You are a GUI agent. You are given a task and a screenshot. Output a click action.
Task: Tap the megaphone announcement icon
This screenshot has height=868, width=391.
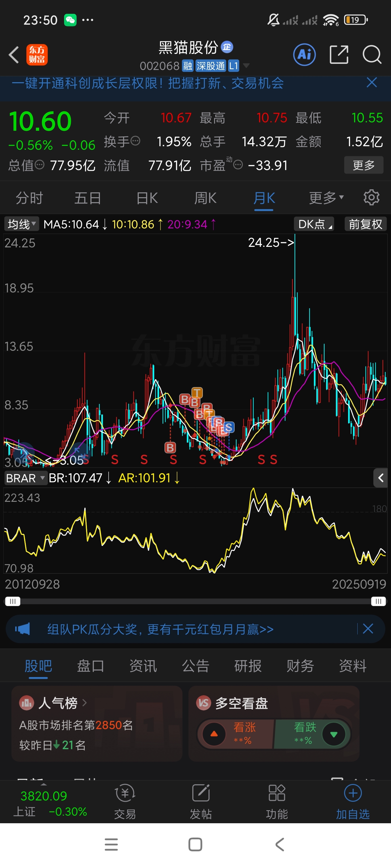click(22, 629)
